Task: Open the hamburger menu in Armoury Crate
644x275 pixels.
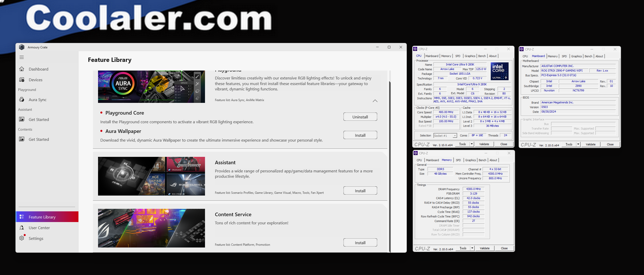Action: click(22, 57)
